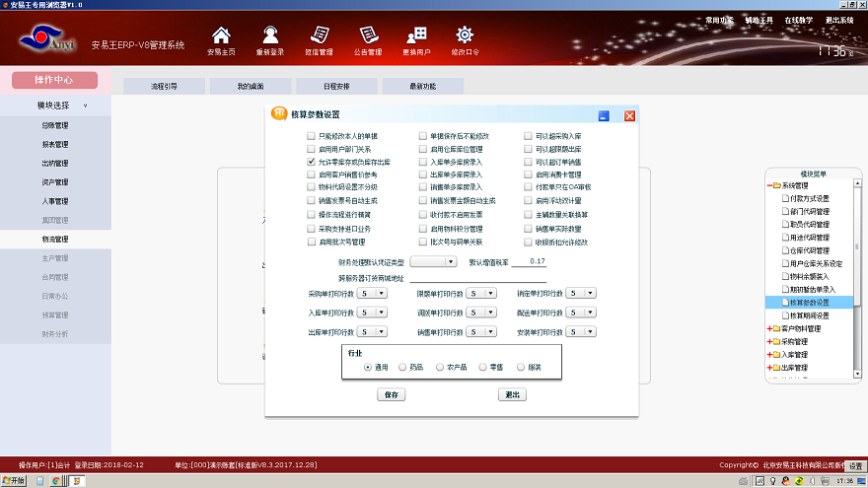Click 操作中心 button in sidebar
868x488 pixels.
pyautogui.click(x=54, y=80)
